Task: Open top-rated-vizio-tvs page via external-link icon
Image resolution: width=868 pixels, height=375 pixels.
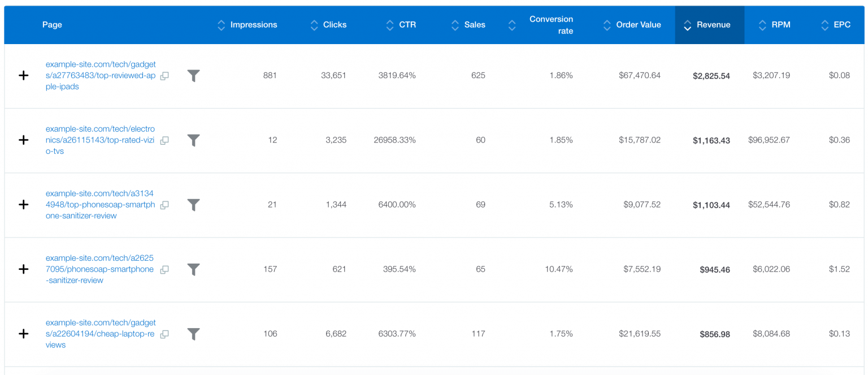Action: (x=164, y=140)
